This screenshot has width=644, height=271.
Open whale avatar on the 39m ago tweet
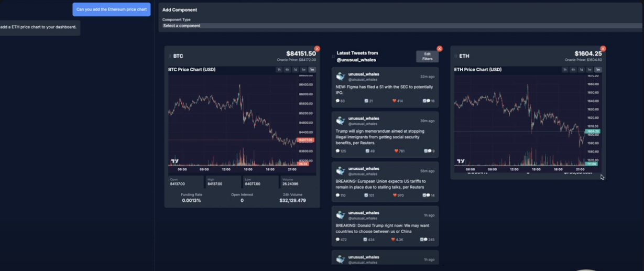point(341,121)
